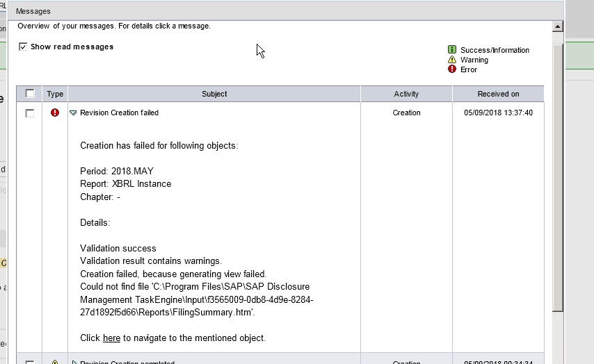Click 'Validation result contains warnings.' text
Image resolution: width=594 pixels, height=364 pixels.
[x=151, y=261]
